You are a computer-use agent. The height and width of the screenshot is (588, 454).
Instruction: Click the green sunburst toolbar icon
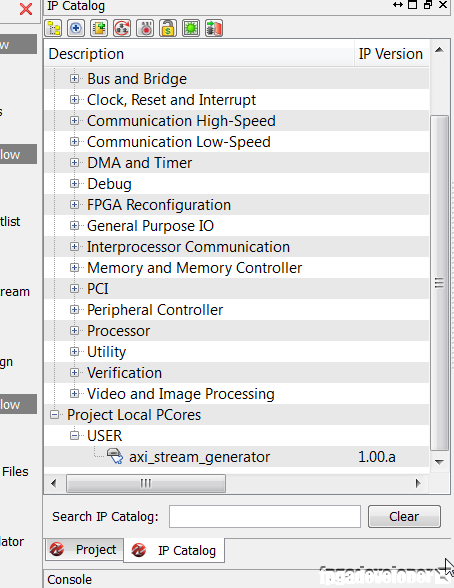click(191, 28)
